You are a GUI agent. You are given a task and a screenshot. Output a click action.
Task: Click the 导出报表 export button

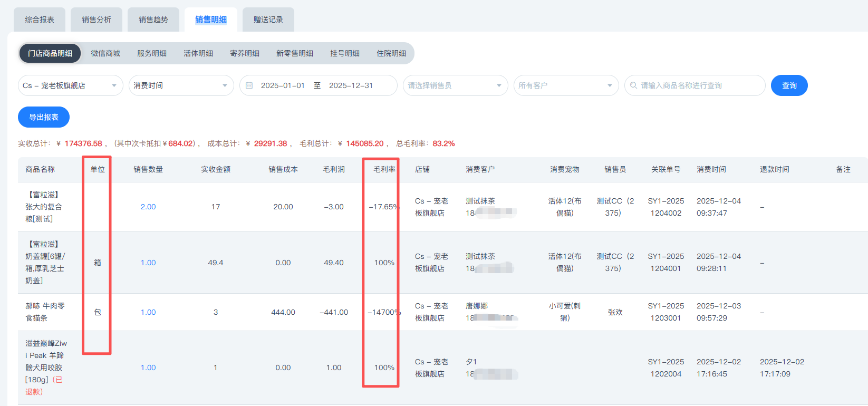[44, 117]
